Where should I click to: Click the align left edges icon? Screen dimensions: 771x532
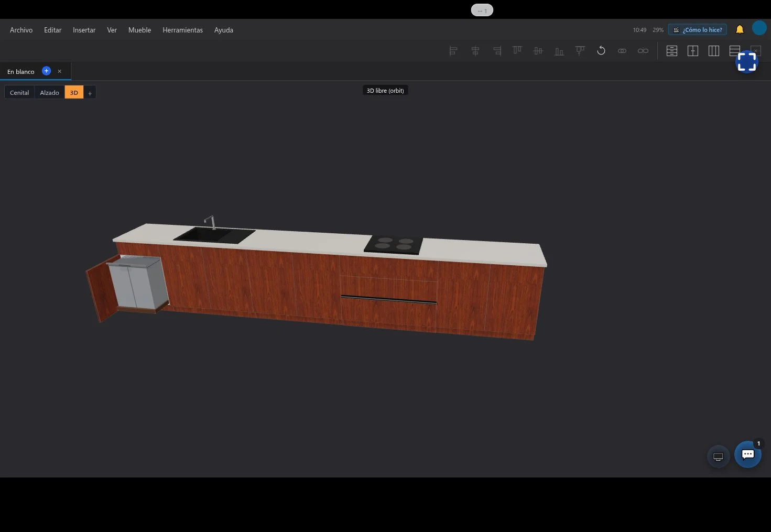click(453, 51)
